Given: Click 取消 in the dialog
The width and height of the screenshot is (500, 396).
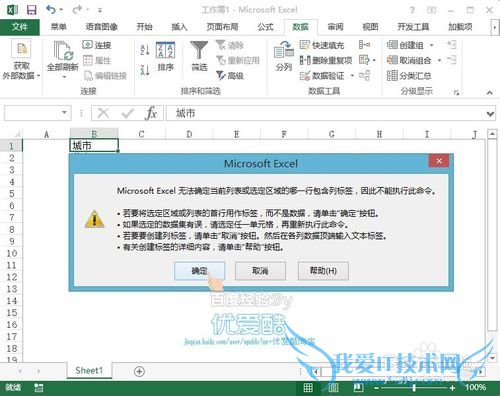Looking at the screenshot, I should click(x=260, y=271).
